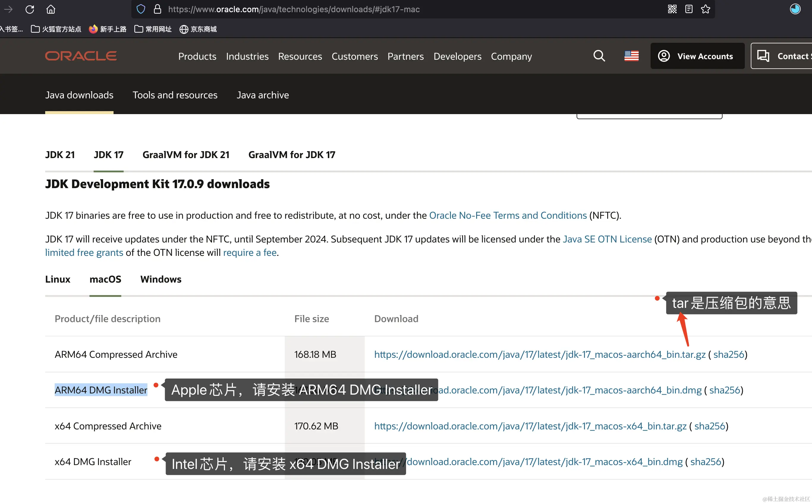Open the QR code icon in address bar
The height and width of the screenshot is (504, 812).
[672, 9]
